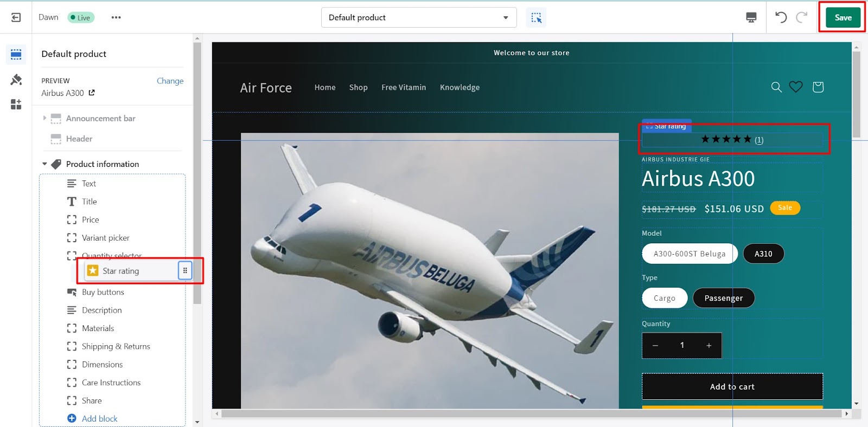Click the redo arrow
The width and height of the screenshot is (868, 427).
(802, 17)
